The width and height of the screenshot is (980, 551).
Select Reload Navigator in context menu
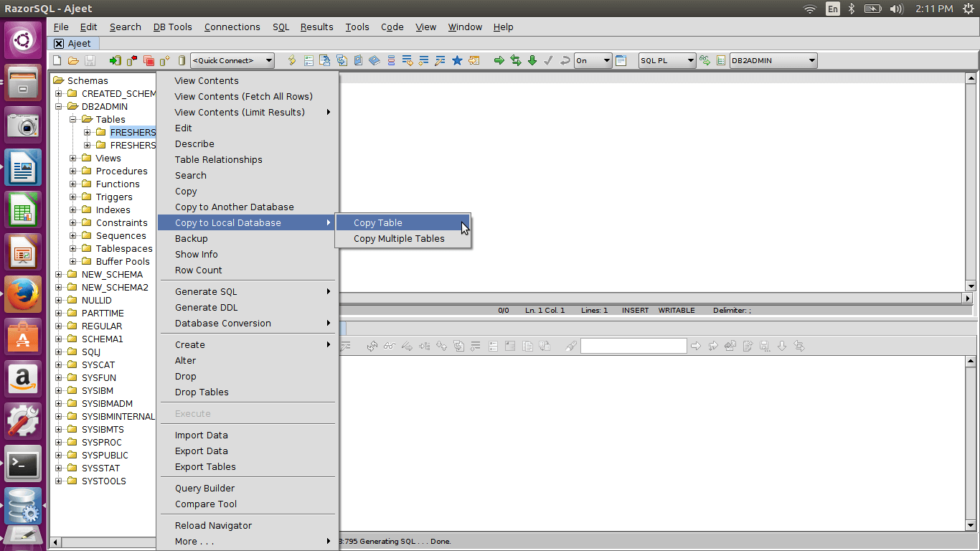pyautogui.click(x=248, y=525)
